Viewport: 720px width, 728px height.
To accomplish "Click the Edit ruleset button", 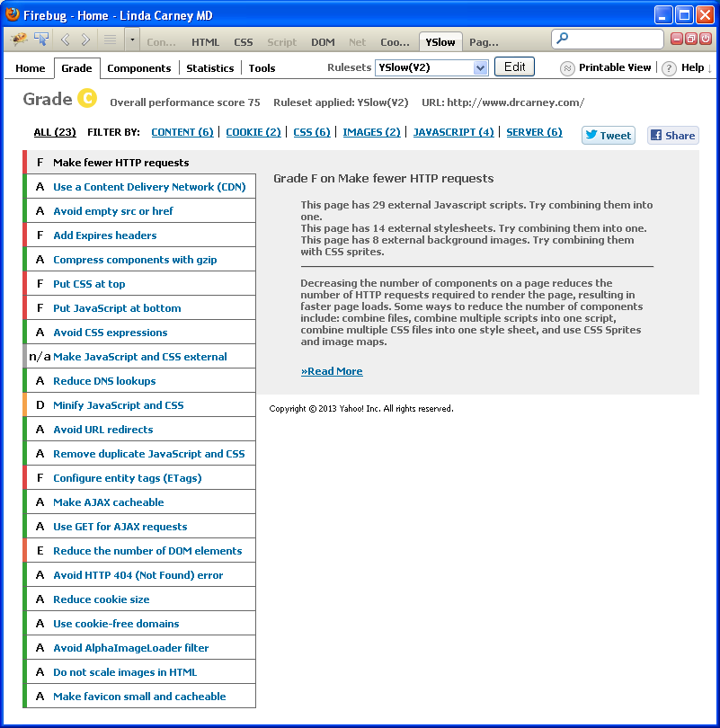I will tap(514, 67).
